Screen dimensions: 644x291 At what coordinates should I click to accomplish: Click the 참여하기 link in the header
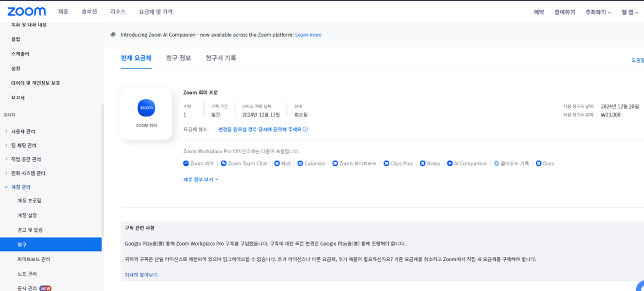(x=565, y=12)
